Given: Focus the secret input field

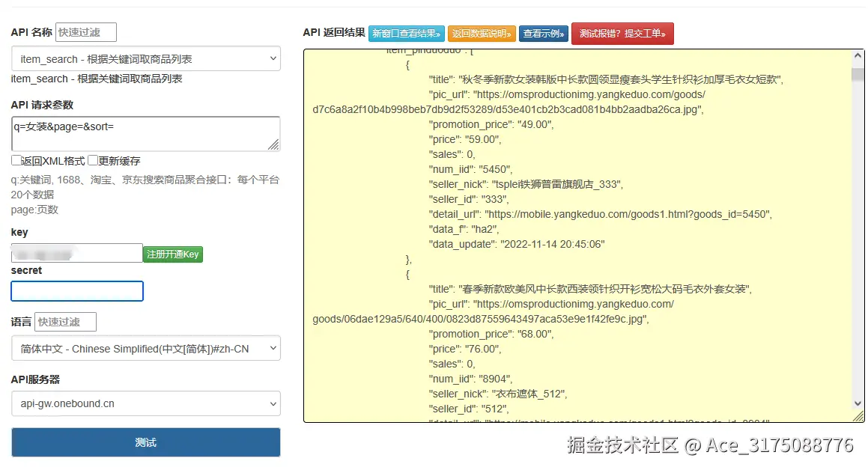Looking at the screenshot, I should tap(77, 291).
